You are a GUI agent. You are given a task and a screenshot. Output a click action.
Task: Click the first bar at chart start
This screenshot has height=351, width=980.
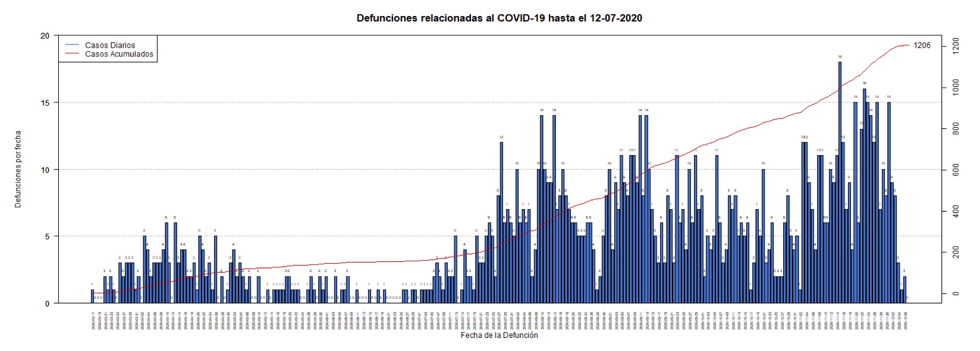(x=92, y=296)
